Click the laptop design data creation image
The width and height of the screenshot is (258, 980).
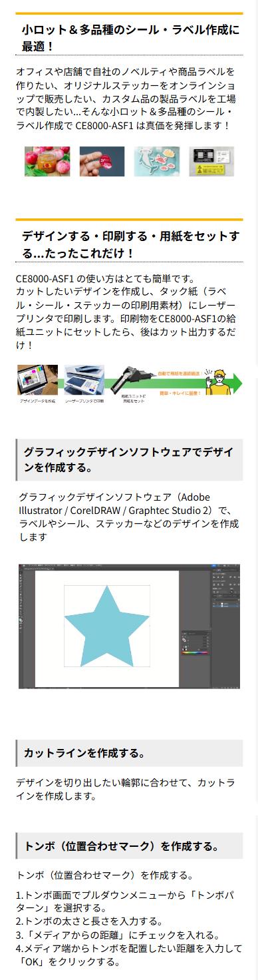(38, 379)
